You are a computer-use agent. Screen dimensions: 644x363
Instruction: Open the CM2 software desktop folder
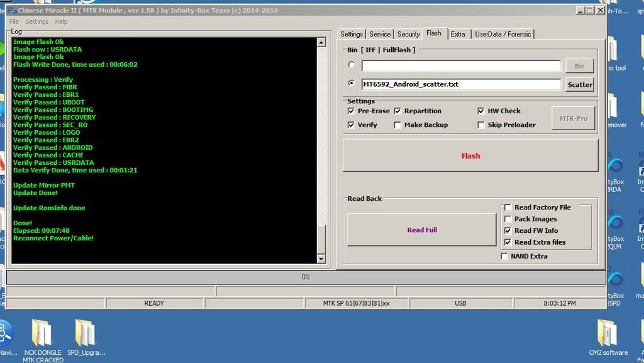coord(608,333)
